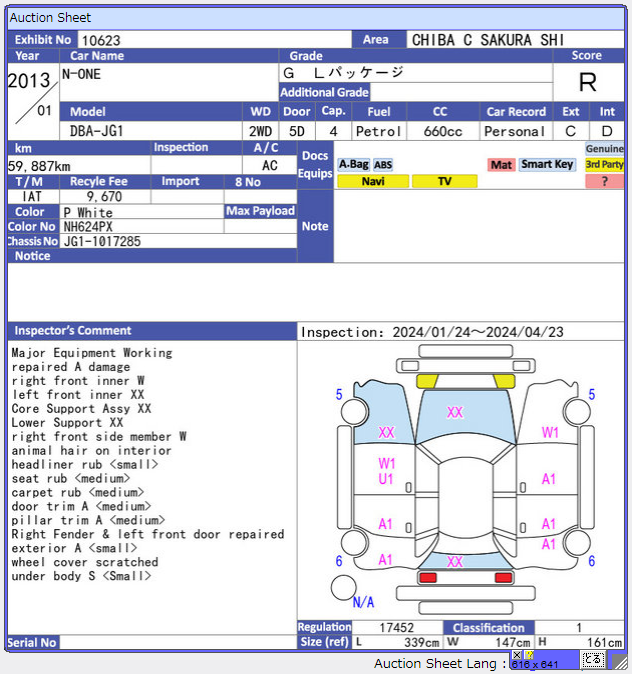Click the Additional Grade header

[x=324, y=92]
